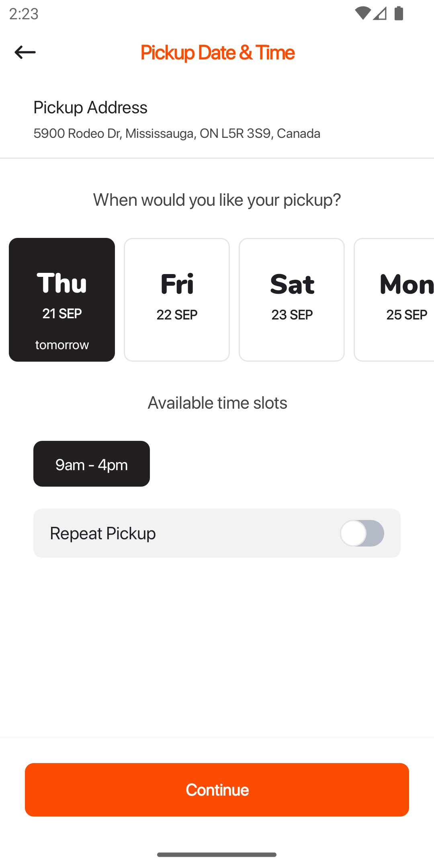The height and width of the screenshot is (868, 434).
Task: Pick the Sat 23 SEP date card
Action: 292,299
